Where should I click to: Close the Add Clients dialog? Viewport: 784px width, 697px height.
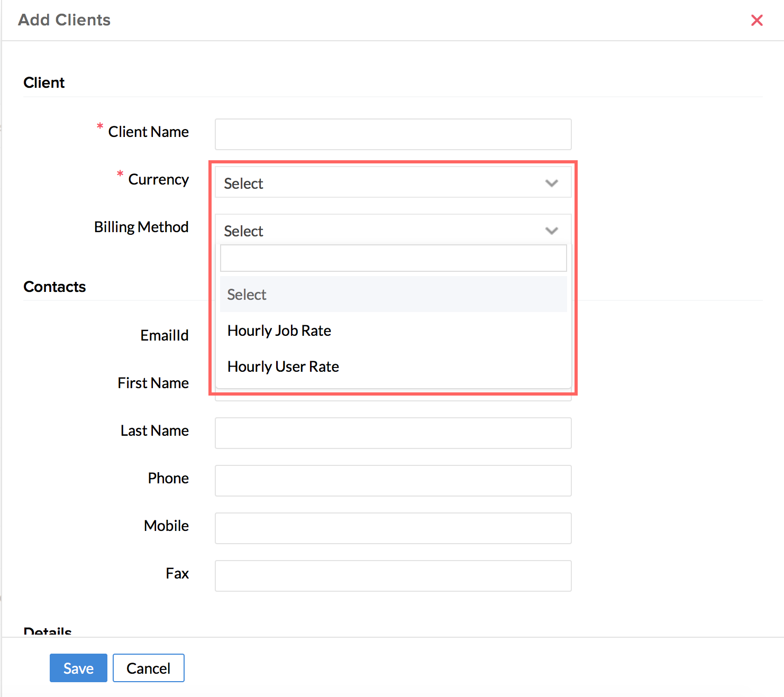(756, 20)
